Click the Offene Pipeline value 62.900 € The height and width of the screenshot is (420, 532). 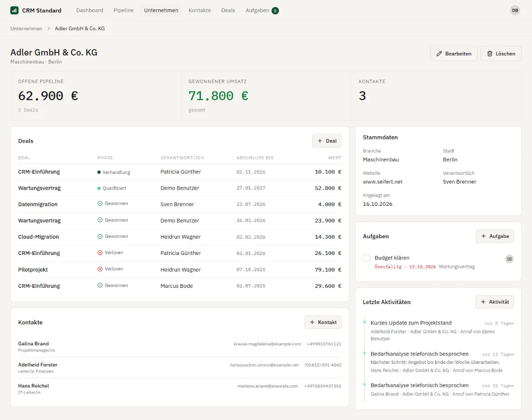[x=48, y=96]
